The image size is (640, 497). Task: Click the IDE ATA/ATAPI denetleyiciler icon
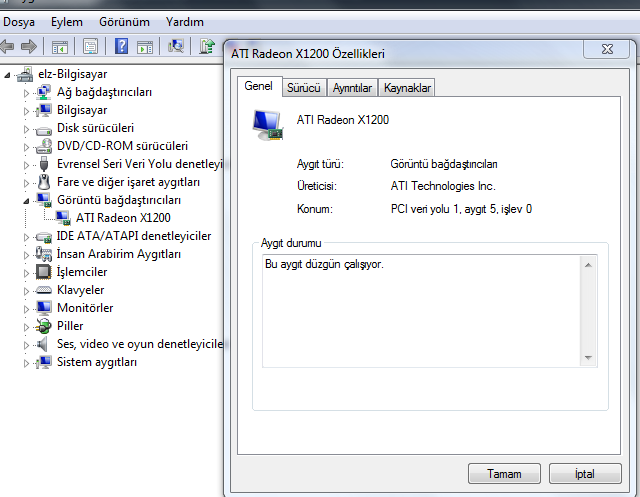pyautogui.click(x=44, y=237)
